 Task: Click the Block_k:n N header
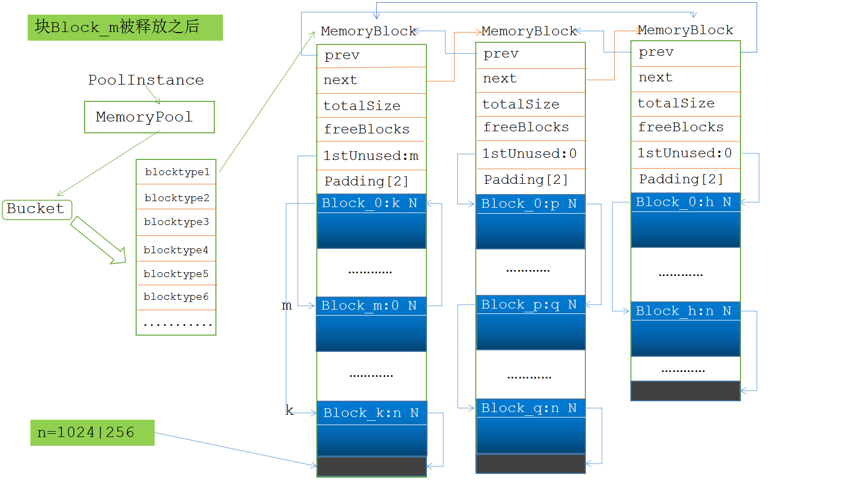pos(372,413)
